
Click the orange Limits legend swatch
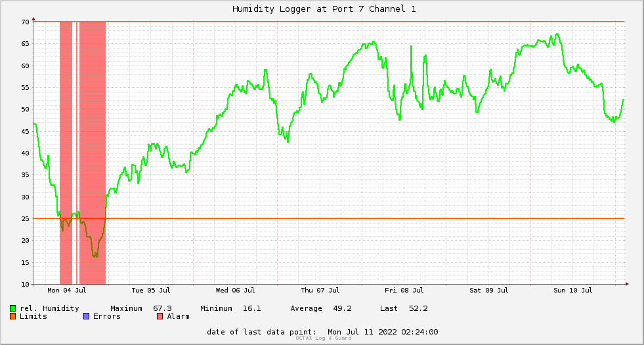pos(12,316)
